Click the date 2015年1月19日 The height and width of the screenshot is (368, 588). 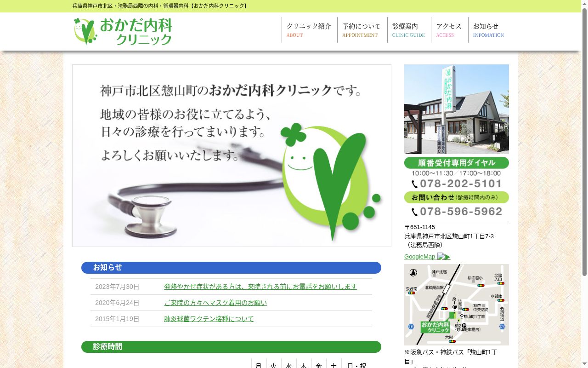point(117,319)
